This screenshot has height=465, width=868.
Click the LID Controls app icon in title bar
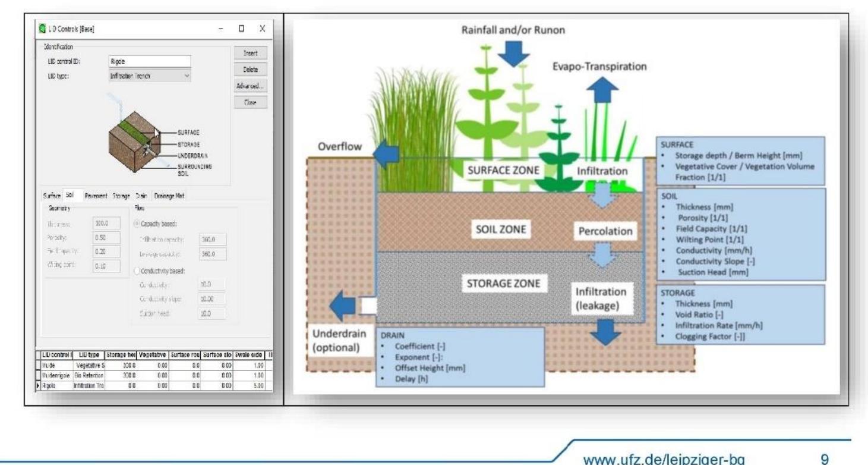42,28
